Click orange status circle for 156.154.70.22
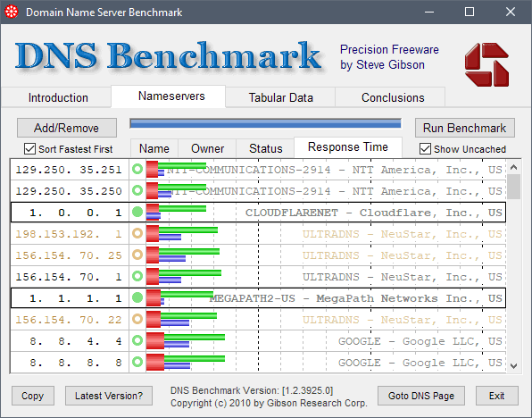This screenshot has height=418, width=532. (x=137, y=319)
